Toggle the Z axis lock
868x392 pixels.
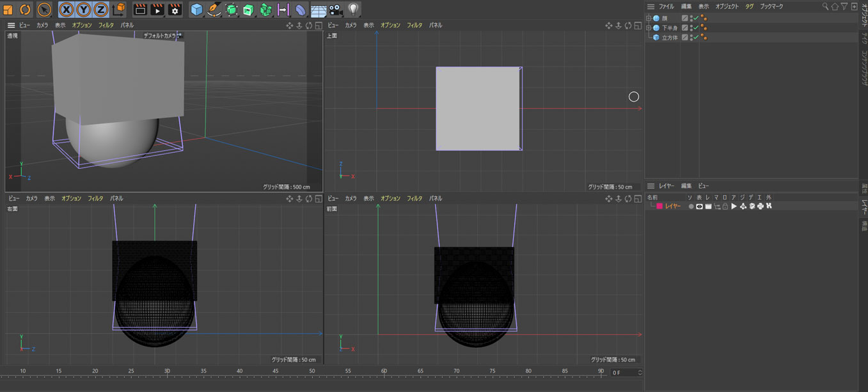pos(101,10)
